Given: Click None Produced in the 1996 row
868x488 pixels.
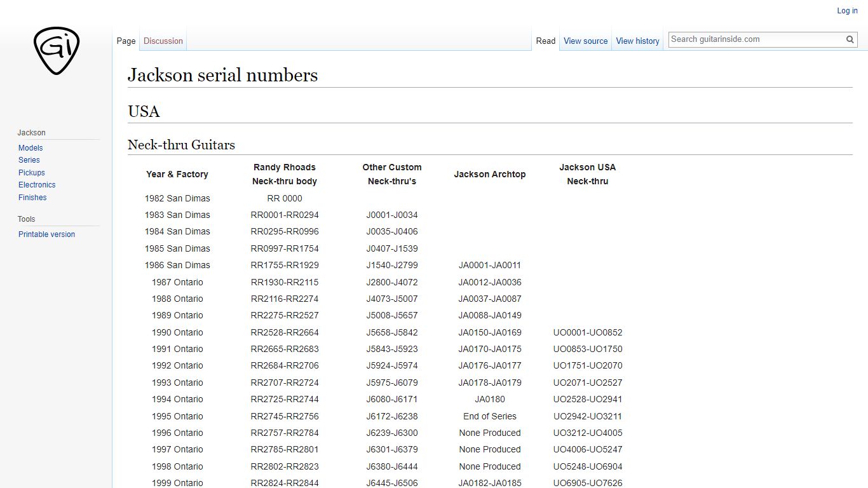Looking at the screenshot, I should click(490, 433).
